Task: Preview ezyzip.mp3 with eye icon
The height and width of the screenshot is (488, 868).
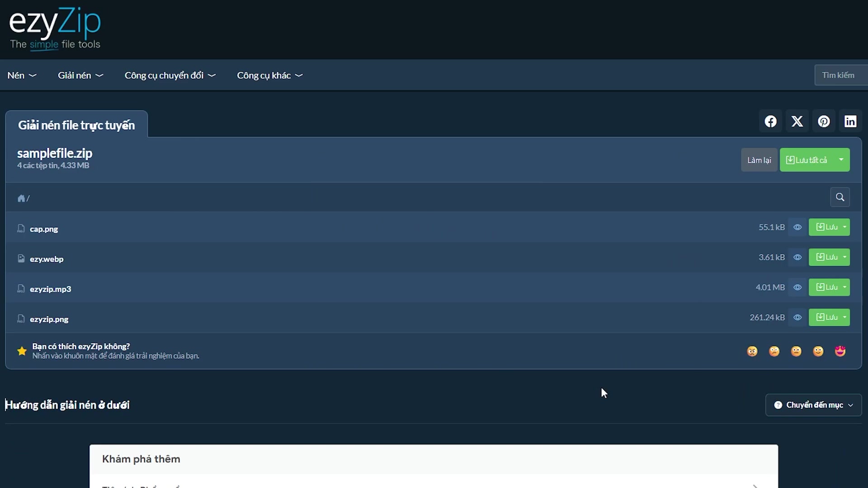Action: (x=797, y=287)
